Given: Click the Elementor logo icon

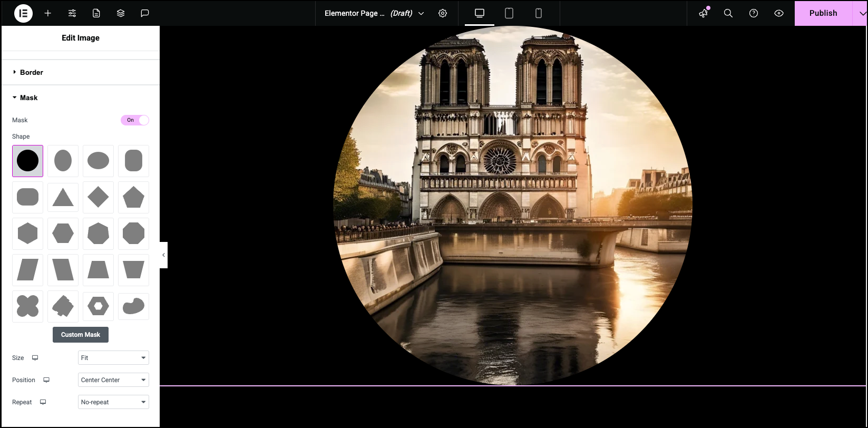Looking at the screenshot, I should (x=23, y=13).
